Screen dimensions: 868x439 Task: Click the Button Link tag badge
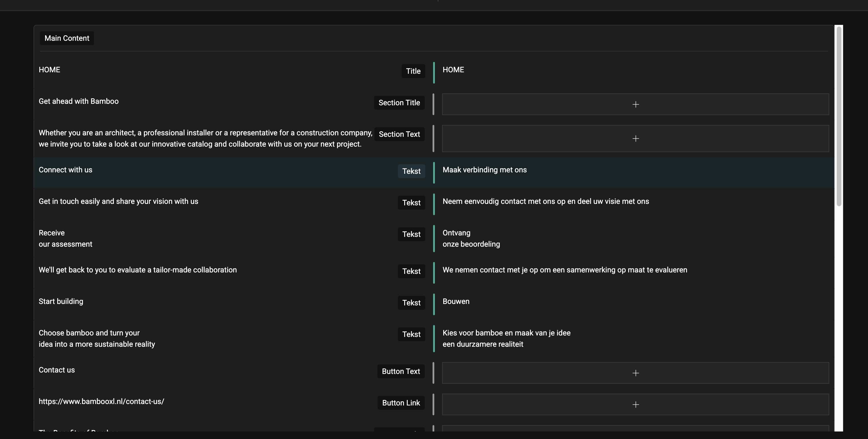[x=401, y=403]
